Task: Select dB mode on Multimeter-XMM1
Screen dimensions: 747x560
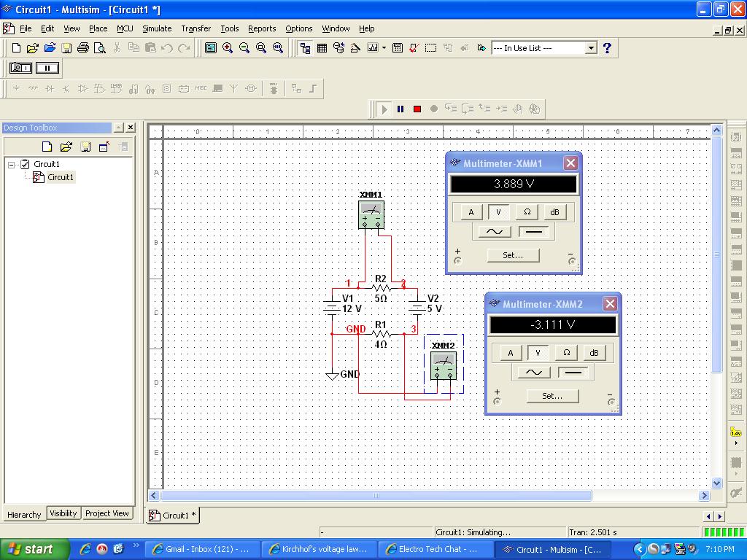Action: 554,212
